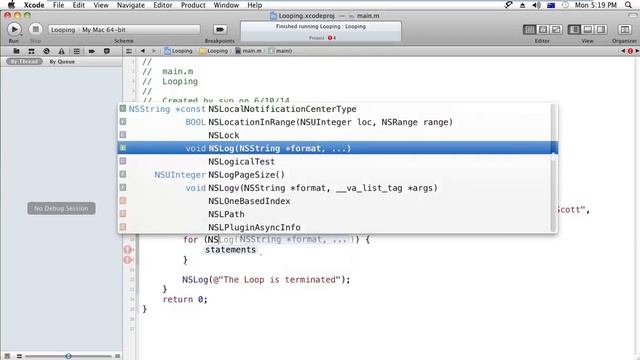The width and height of the screenshot is (640, 360).
Task: Choose NSLPluginAsyncInfo completion
Action: pyautogui.click(x=338, y=227)
